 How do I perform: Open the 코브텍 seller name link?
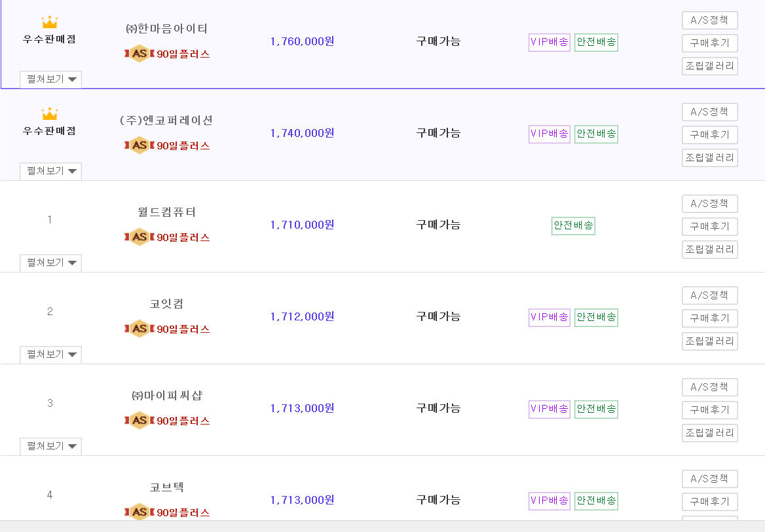[167, 487]
